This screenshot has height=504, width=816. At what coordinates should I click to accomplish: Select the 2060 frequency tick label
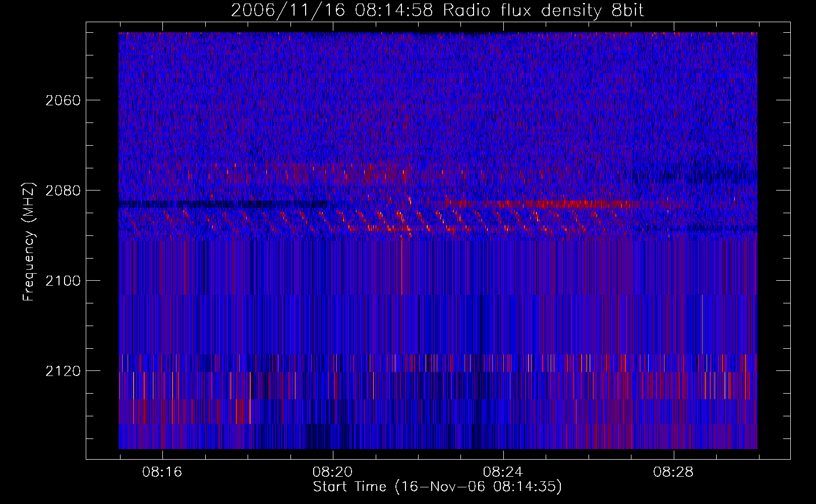tap(63, 100)
